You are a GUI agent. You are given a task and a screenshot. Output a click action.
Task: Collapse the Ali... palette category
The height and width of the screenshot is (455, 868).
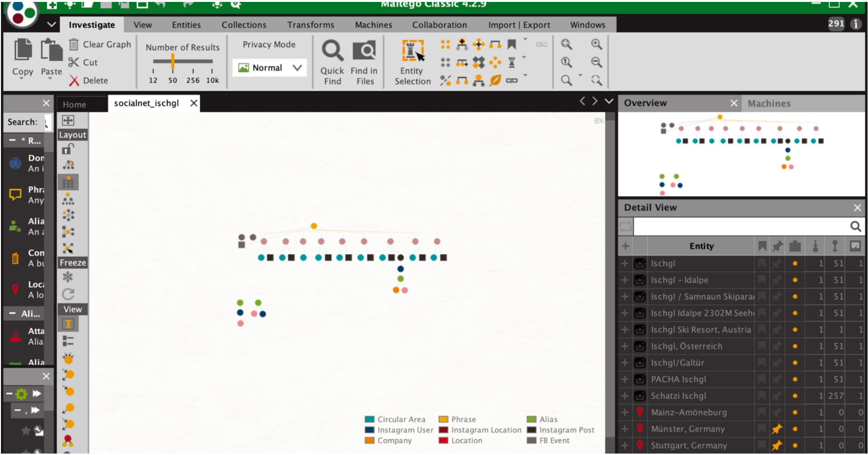pyautogui.click(x=13, y=314)
